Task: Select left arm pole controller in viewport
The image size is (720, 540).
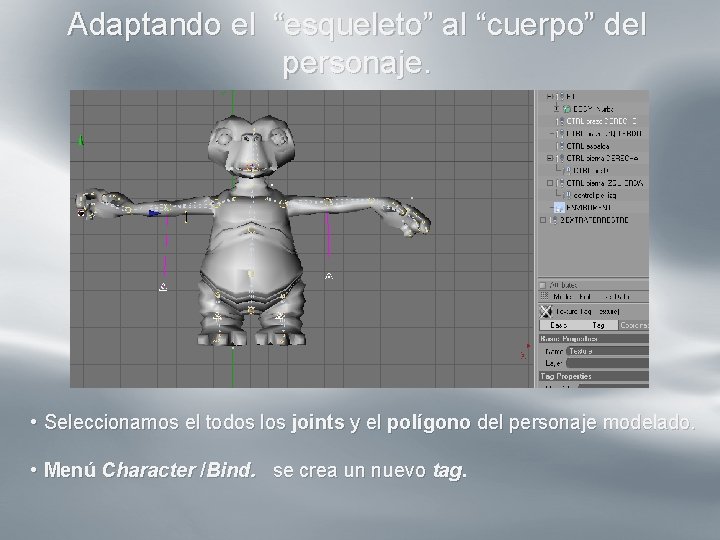Action: click(329, 276)
